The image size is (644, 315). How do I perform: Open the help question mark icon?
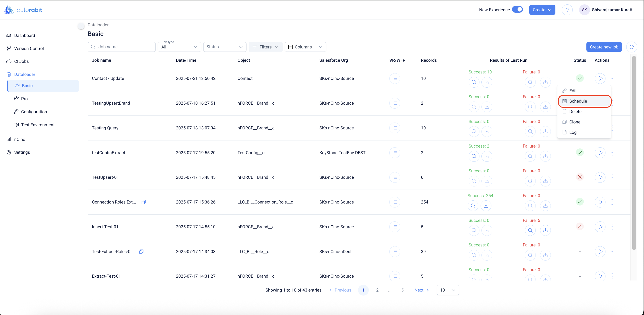coord(567,10)
